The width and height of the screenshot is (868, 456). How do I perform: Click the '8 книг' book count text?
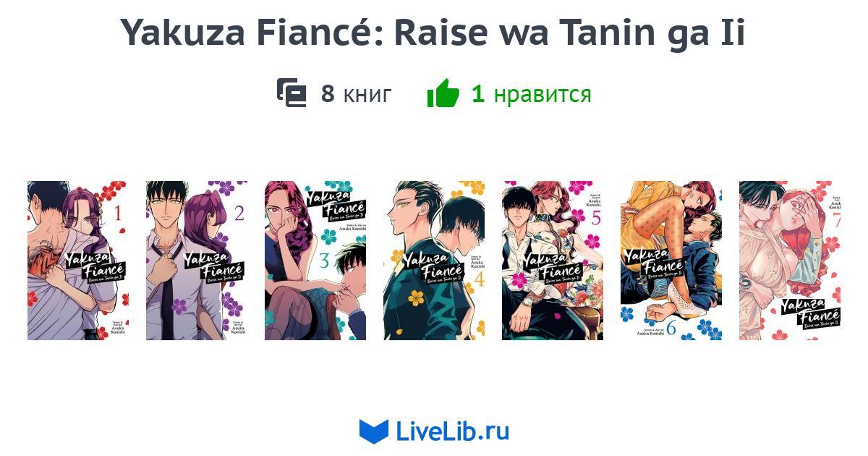356,93
